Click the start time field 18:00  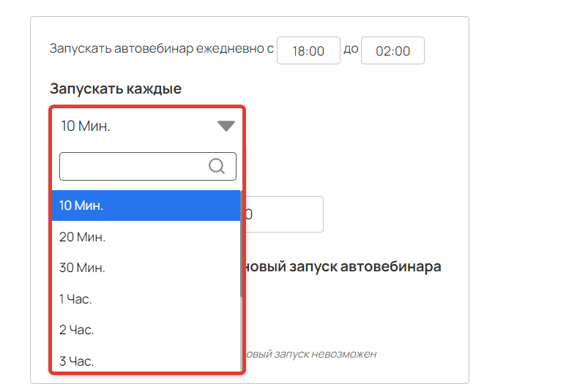pos(308,50)
